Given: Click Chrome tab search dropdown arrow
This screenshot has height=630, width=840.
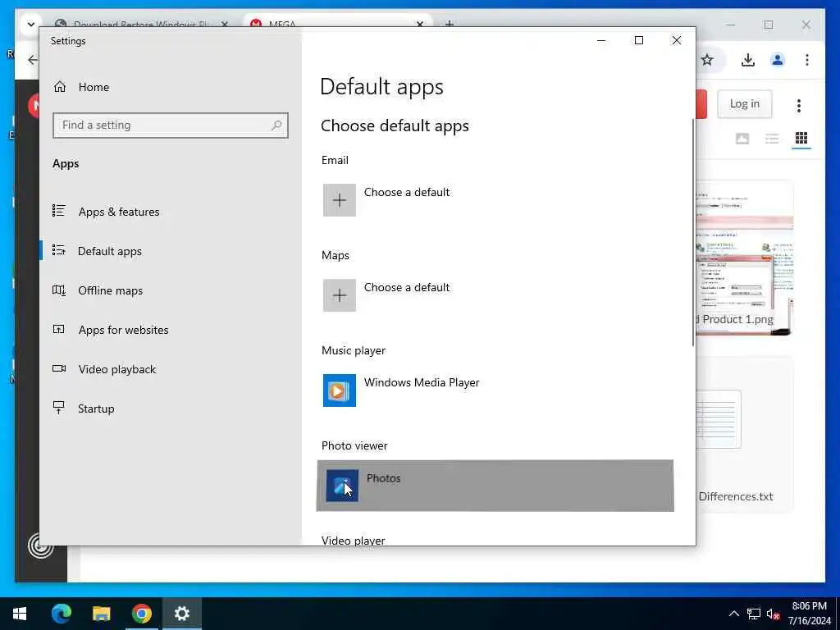Looking at the screenshot, I should [30, 24].
